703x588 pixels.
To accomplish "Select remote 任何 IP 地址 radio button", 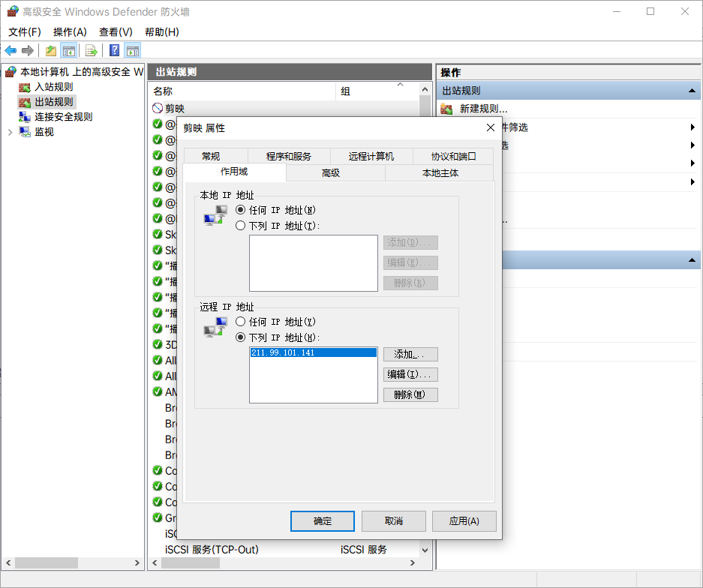I will pos(241,322).
